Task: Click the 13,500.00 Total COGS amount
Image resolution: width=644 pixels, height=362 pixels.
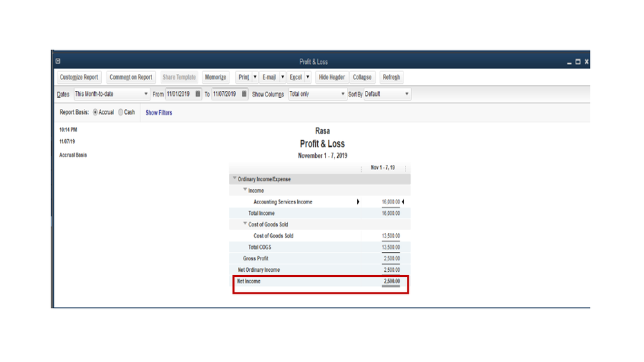Action: point(391,247)
